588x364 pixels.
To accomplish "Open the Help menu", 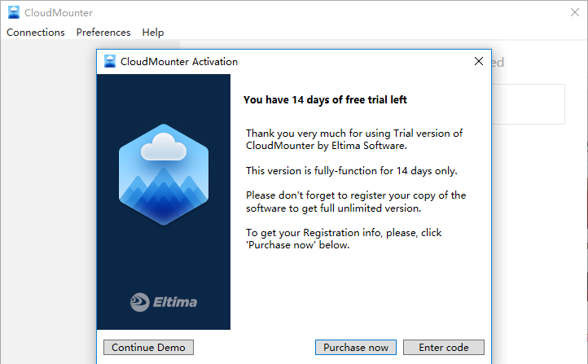I will (153, 33).
